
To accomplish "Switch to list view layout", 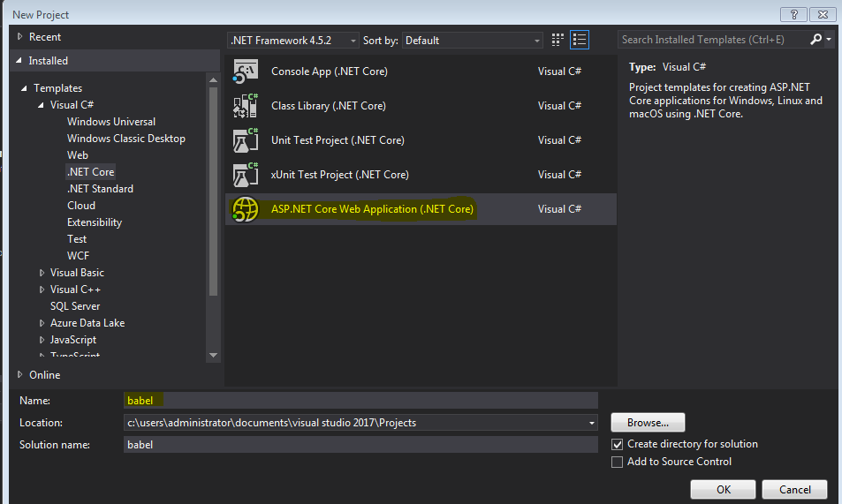I will (x=580, y=40).
